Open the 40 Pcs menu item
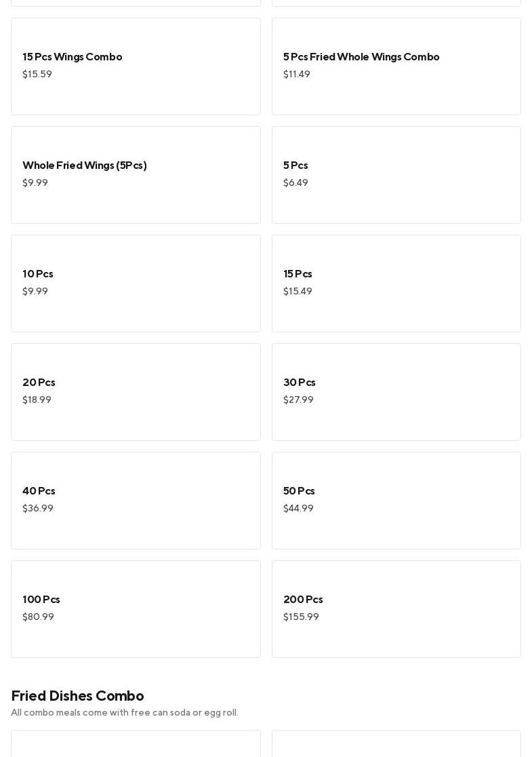This screenshot has width=532, height=757. click(136, 501)
